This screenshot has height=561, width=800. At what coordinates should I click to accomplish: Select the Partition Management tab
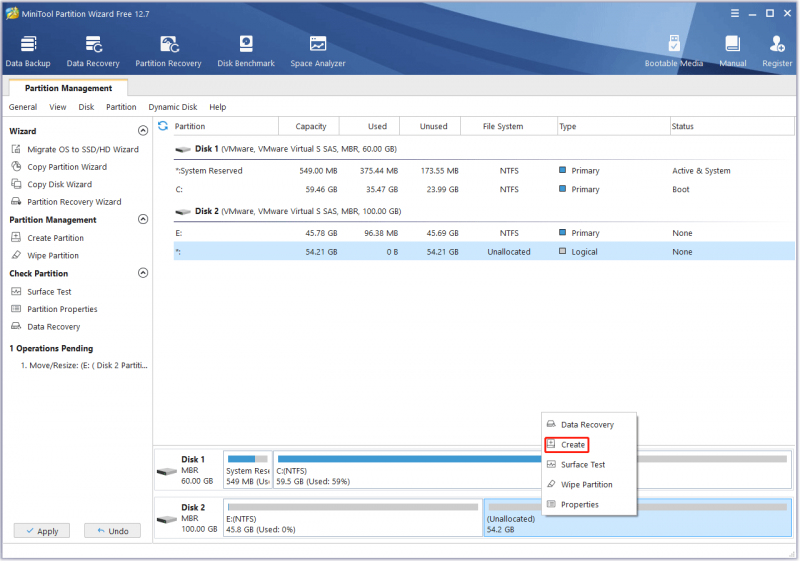coord(68,88)
